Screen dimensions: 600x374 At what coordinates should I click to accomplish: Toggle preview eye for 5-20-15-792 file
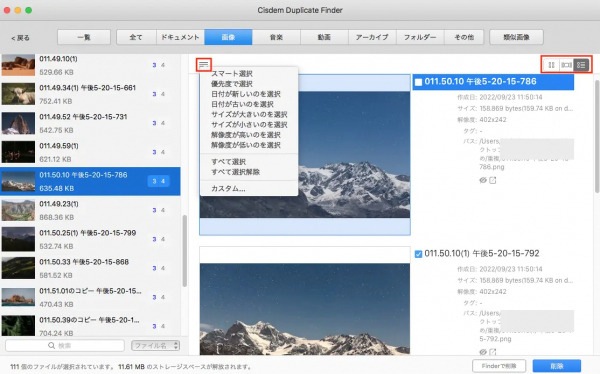(483, 351)
